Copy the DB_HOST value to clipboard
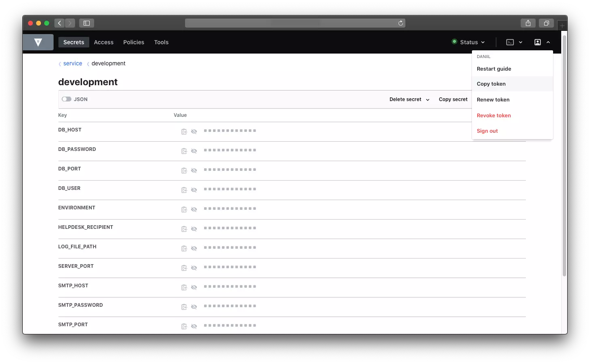The height and width of the screenshot is (364, 590). point(184,131)
